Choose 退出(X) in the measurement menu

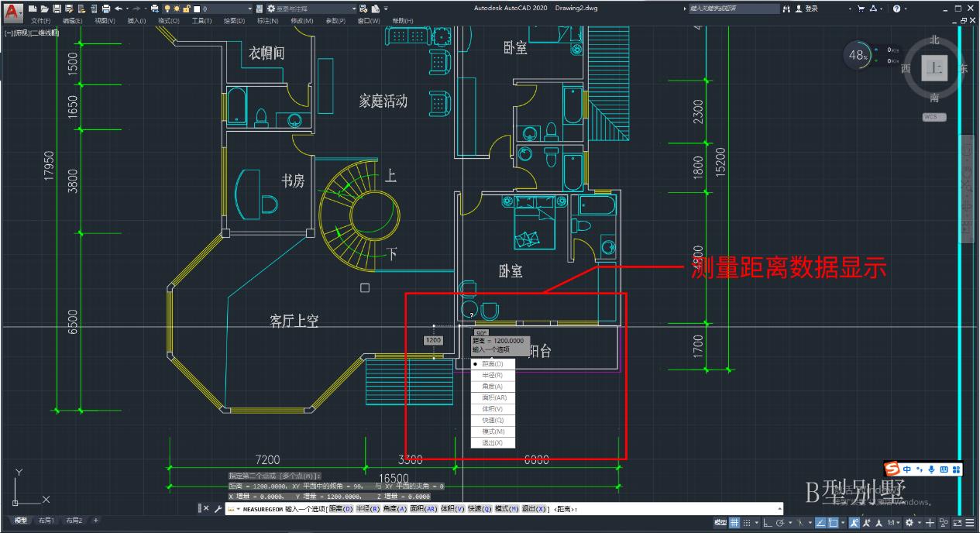[493, 442]
